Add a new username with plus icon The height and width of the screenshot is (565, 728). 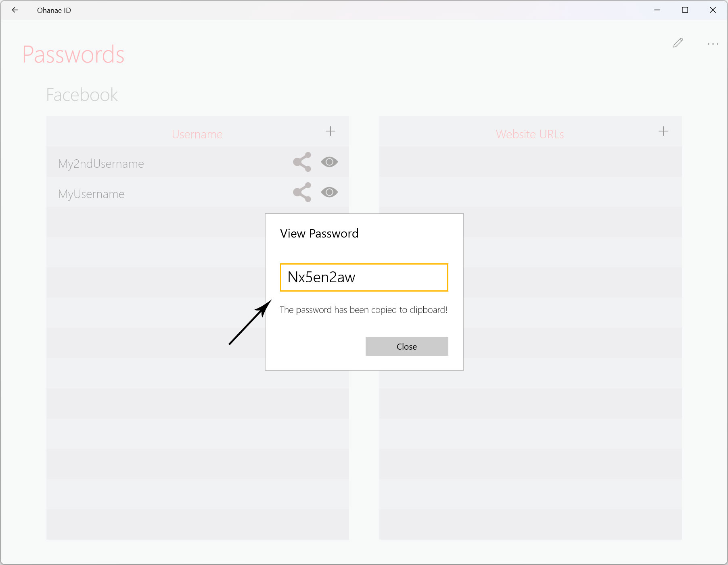pos(330,131)
